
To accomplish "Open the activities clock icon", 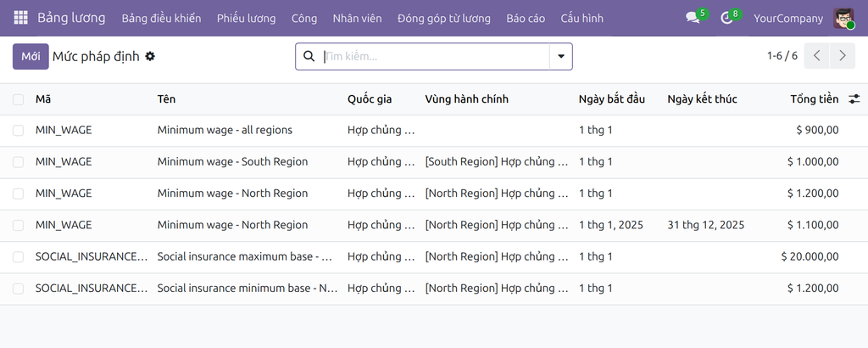I will tap(726, 19).
